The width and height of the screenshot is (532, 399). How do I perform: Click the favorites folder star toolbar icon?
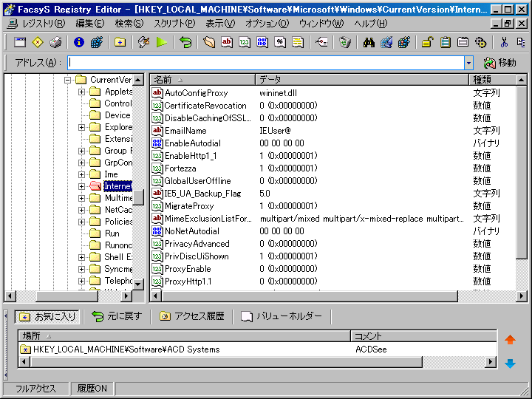pyautogui.click(x=120, y=42)
